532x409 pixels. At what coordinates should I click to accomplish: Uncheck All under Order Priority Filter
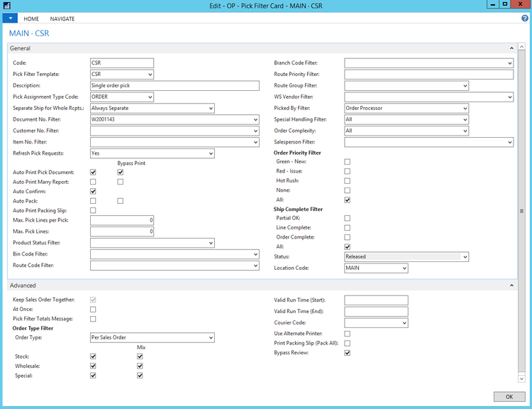(x=347, y=200)
